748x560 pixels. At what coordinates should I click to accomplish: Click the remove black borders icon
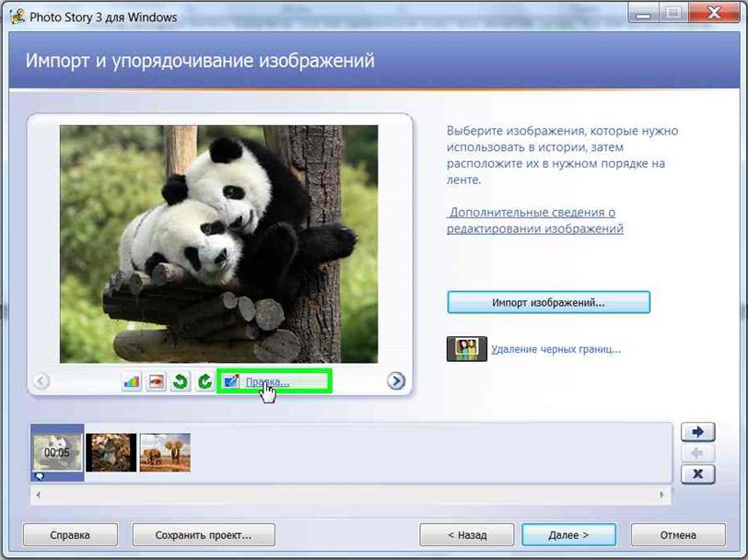466,349
